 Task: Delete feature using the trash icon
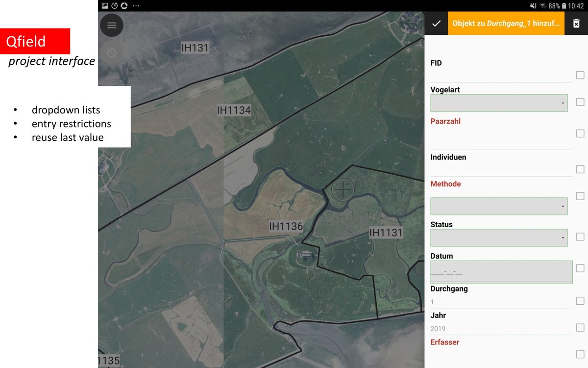point(576,24)
